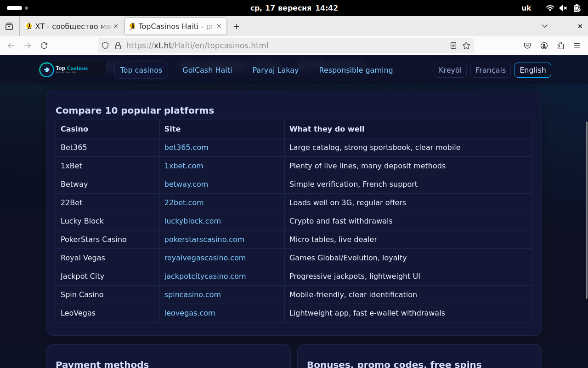Click 'Progressive jackpots, lightweight UI' cell
This screenshot has width=588, height=368.
click(x=408, y=276)
